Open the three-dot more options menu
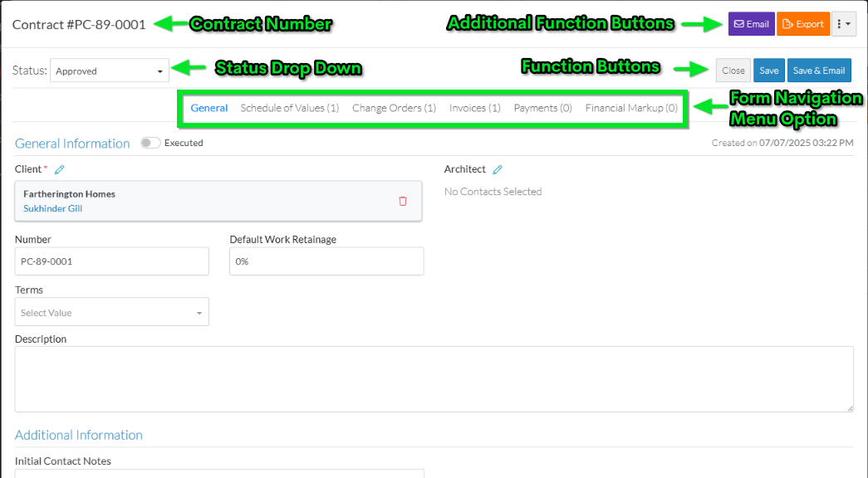This screenshot has width=868, height=478. click(x=844, y=24)
